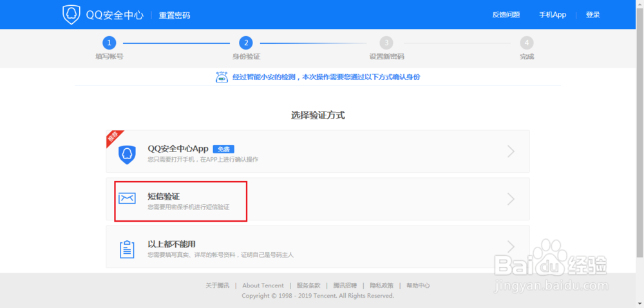Open the 腾讯招聘 footer link
The height and width of the screenshot is (308, 644).
(x=345, y=285)
